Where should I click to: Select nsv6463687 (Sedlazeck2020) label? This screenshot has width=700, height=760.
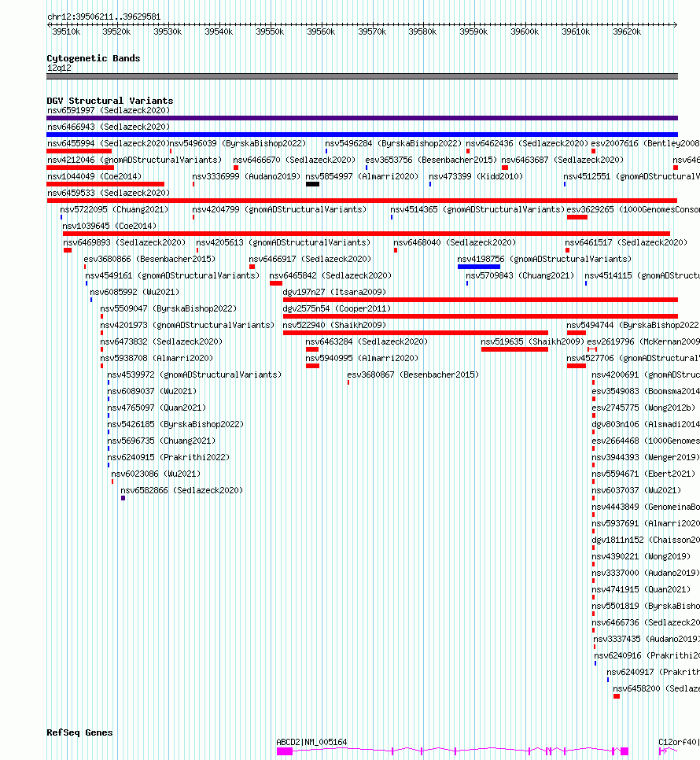coord(562,160)
